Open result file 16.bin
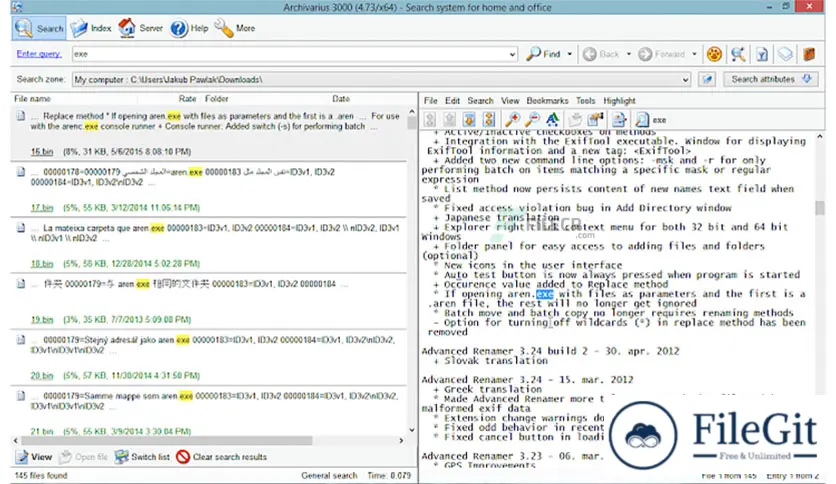The width and height of the screenshot is (836, 484). (x=42, y=151)
